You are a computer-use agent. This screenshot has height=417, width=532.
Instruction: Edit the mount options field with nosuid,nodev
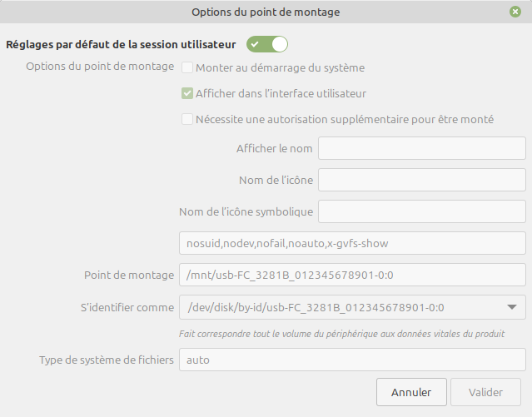pos(351,243)
